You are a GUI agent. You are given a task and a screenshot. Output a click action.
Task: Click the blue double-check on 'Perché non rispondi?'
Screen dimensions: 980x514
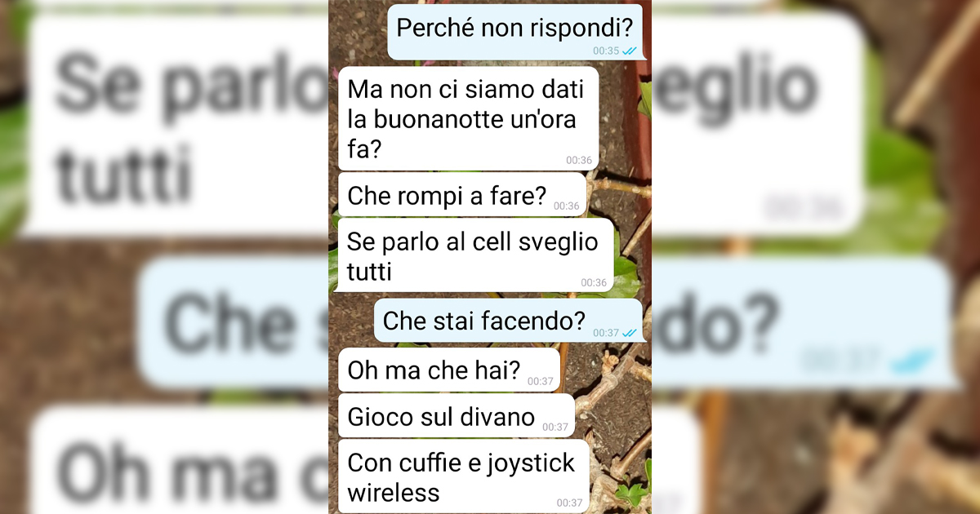pos(630,51)
